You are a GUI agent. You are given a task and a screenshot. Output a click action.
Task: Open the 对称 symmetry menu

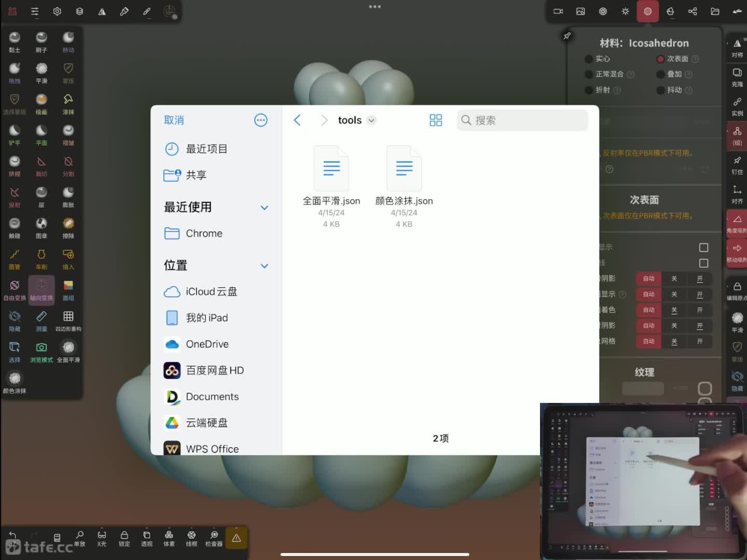tap(737, 48)
